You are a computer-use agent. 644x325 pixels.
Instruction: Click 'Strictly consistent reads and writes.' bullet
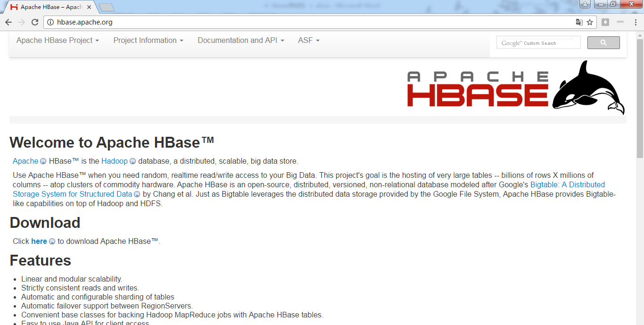(80, 288)
